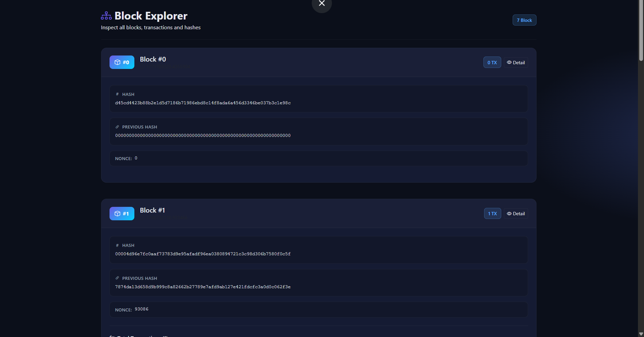Screen dimensions: 644x337
Task: Click the 0 TX badge on Block #0
Action: [492, 62]
